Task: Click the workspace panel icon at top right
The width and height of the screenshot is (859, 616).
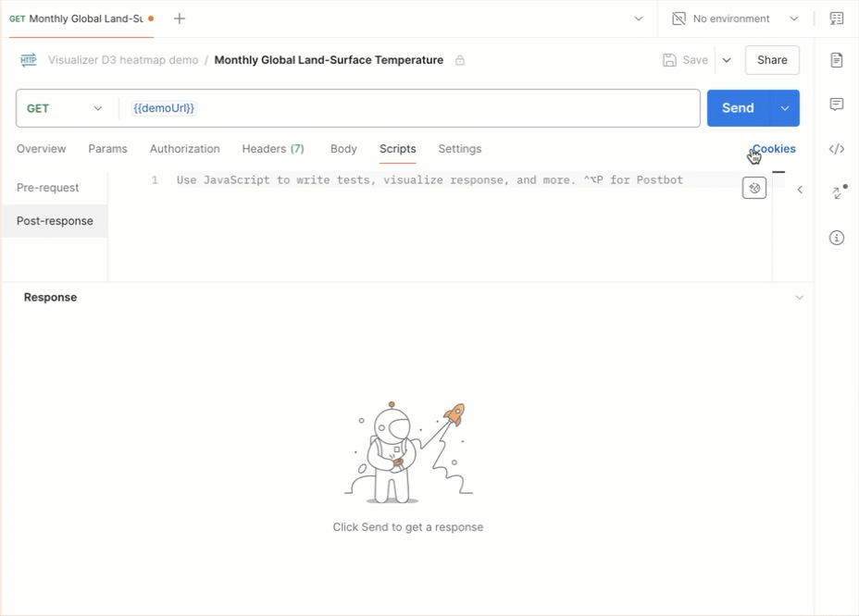Action: 837,18
